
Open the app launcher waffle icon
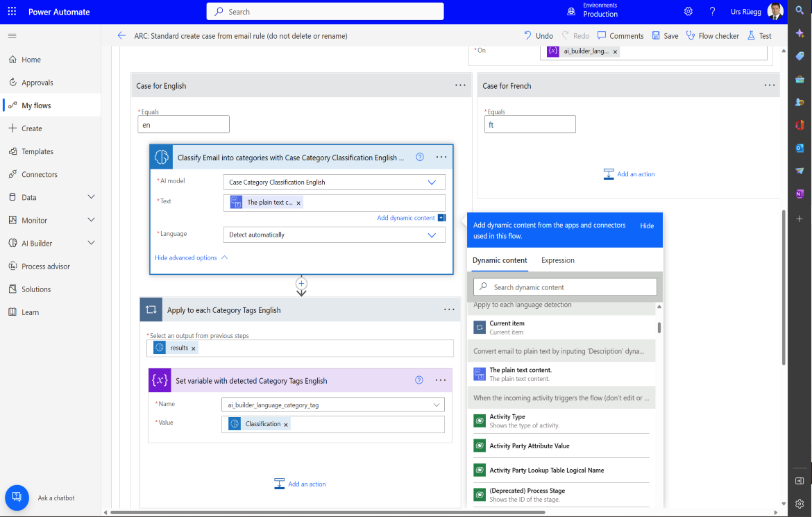(12, 11)
